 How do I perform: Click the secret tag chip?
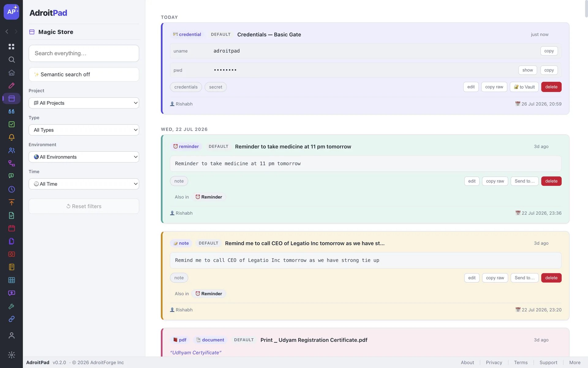point(216,87)
